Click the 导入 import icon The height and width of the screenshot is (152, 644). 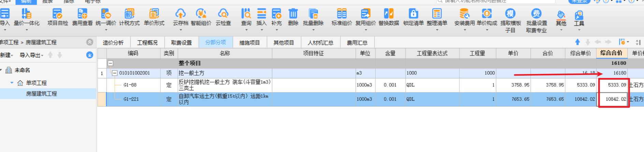point(5,14)
